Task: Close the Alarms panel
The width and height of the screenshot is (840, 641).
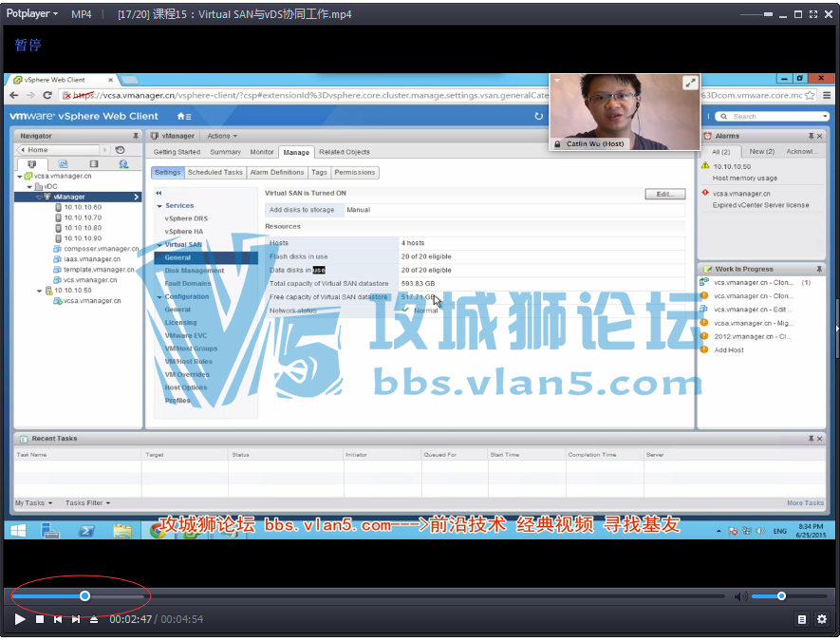Action: tap(820, 136)
